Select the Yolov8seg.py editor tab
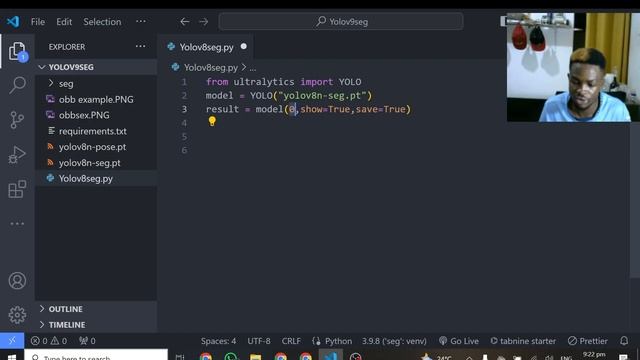Screen dimensions: 640x360 click(206, 47)
